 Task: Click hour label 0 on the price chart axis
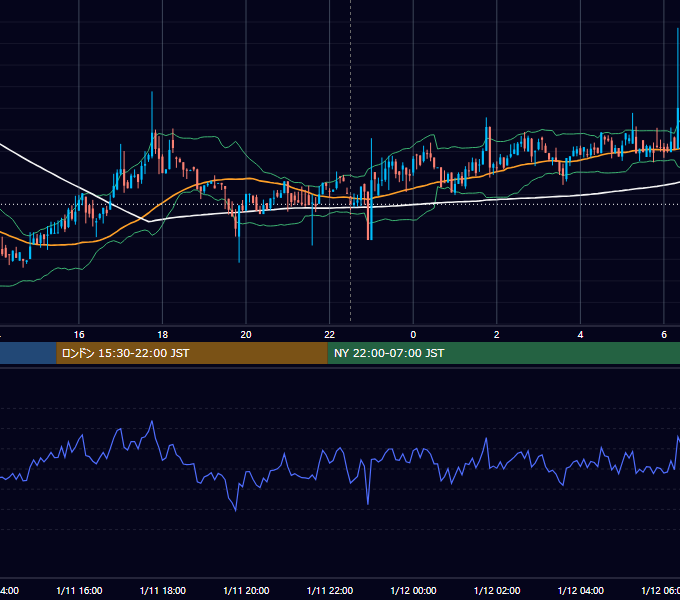point(413,335)
